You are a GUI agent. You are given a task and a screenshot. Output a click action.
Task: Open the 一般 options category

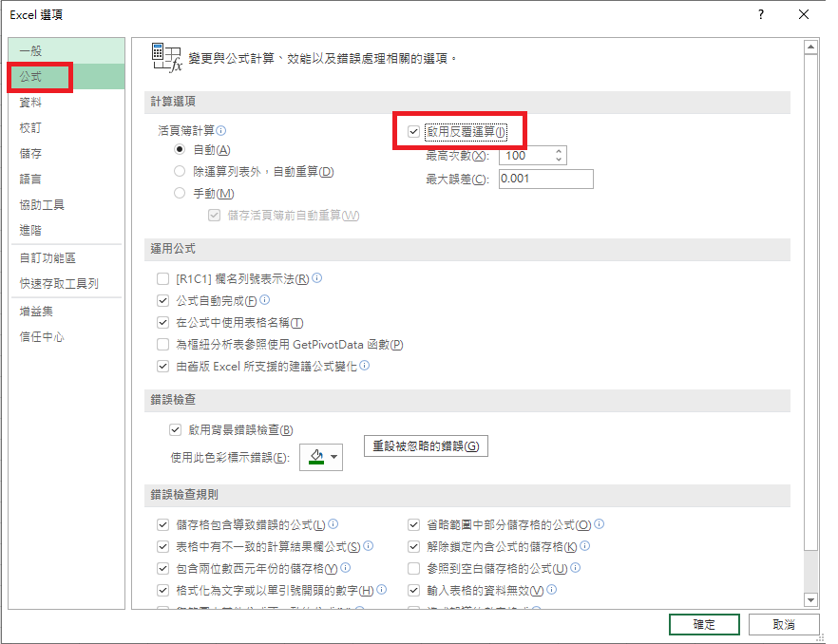point(67,50)
